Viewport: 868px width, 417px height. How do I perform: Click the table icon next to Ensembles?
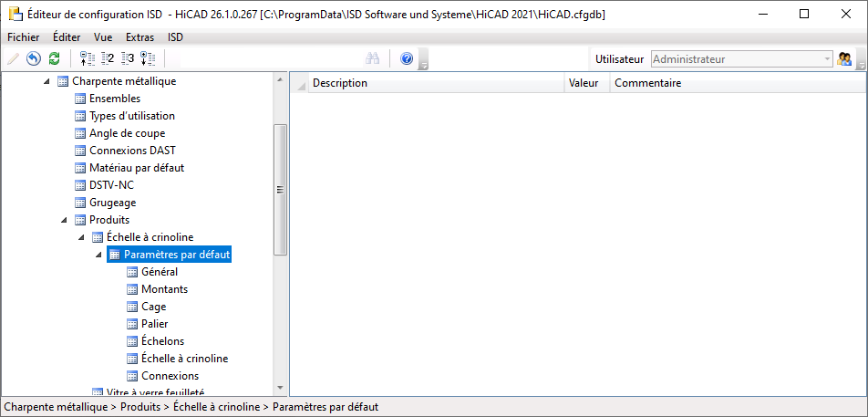80,99
